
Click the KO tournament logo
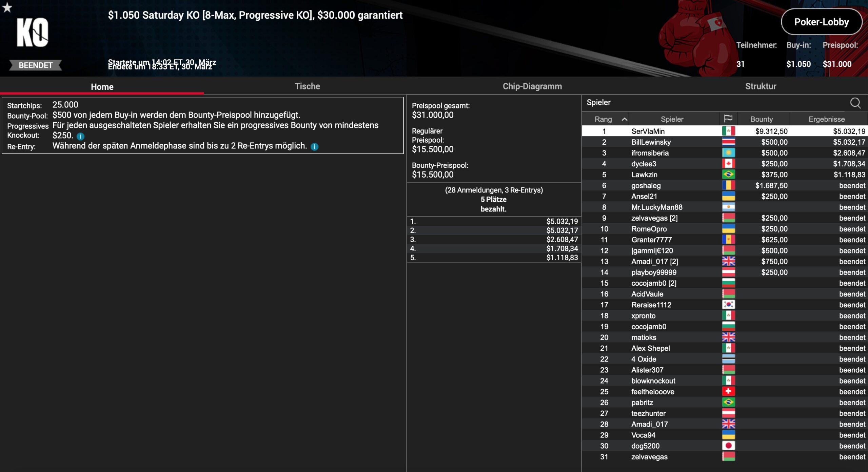[33, 33]
